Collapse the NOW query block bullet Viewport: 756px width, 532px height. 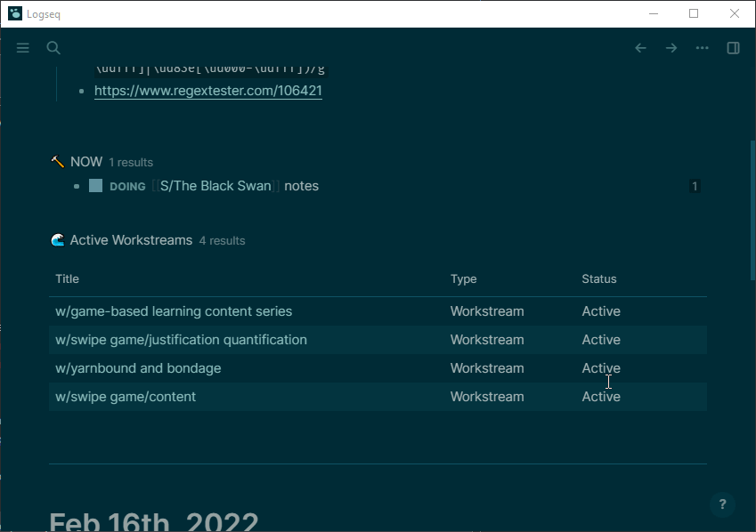tap(37, 162)
